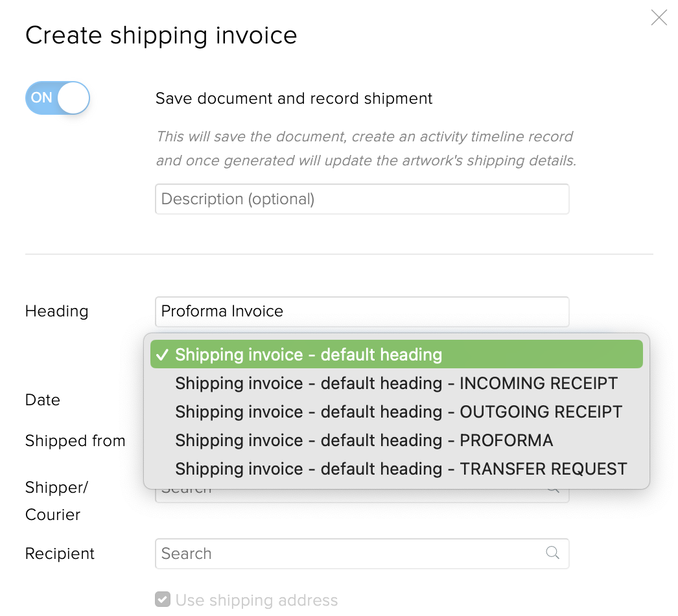678x616 pixels.
Task: Edit the Proforma Invoice heading field
Action: click(362, 311)
